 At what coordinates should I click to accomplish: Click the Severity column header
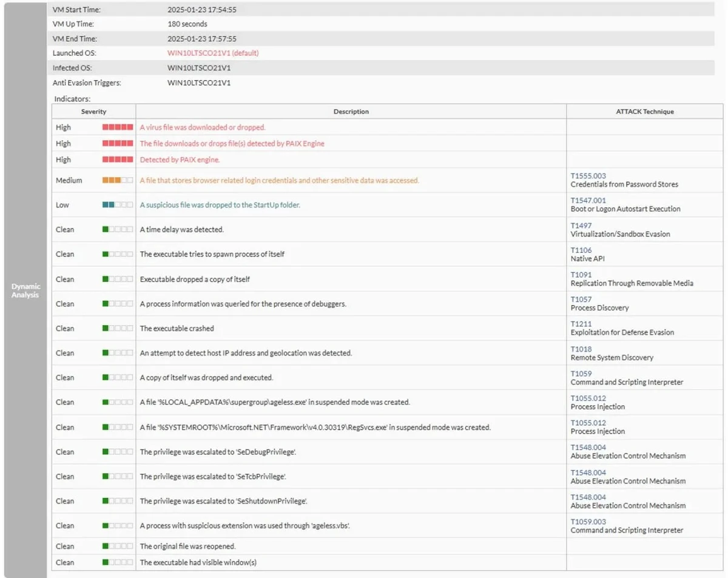click(93, 112)
